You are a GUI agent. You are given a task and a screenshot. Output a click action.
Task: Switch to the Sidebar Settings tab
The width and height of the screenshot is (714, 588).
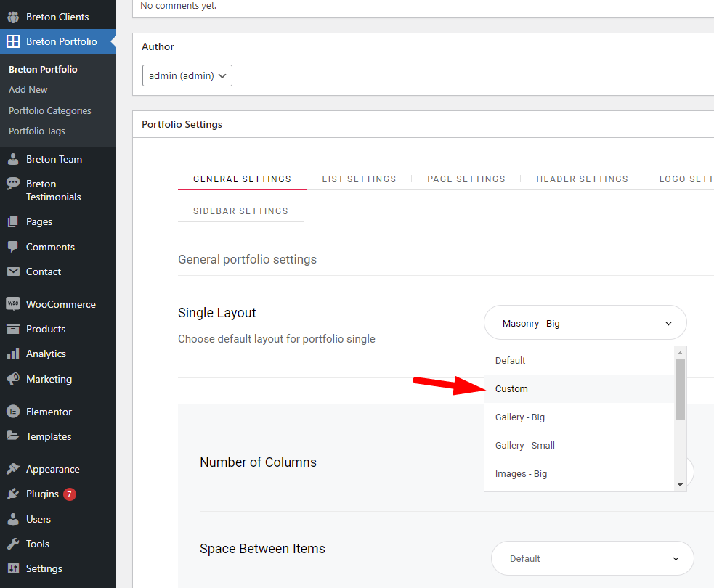[x=240, y=211]
